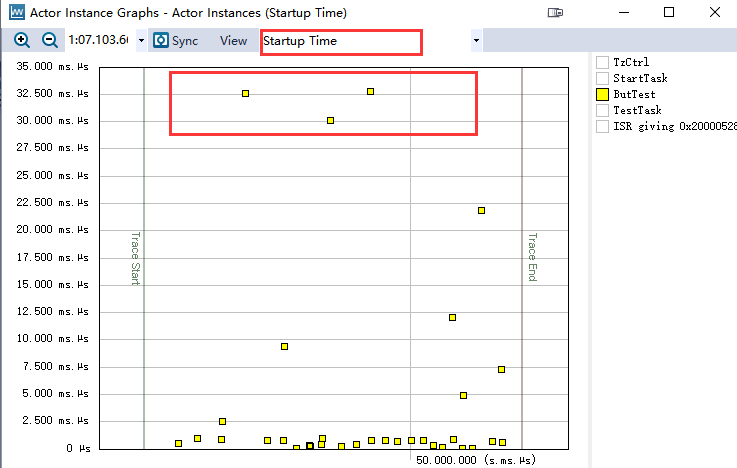Image resolution: width=737 pixels, height=468 pixels.
Task: Click the Trace End marker line
Action: click(522, 258)
